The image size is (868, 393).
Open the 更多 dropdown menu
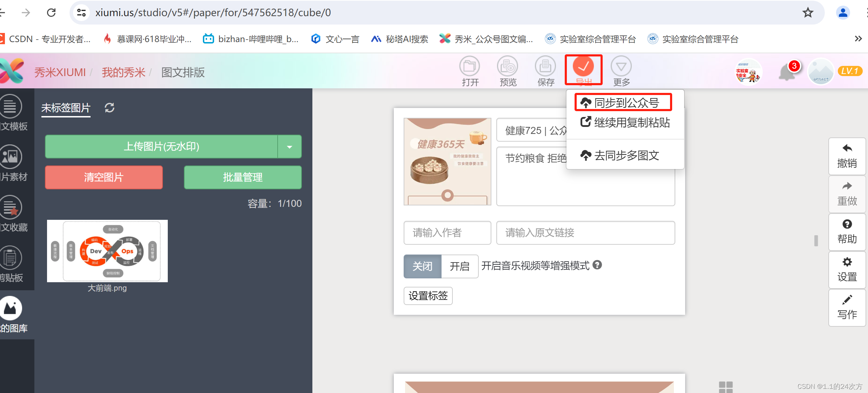(x=621, y=67)
